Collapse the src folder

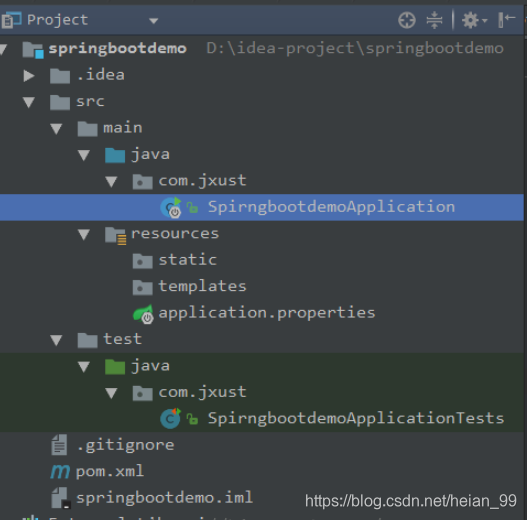(x=29, y=102)
